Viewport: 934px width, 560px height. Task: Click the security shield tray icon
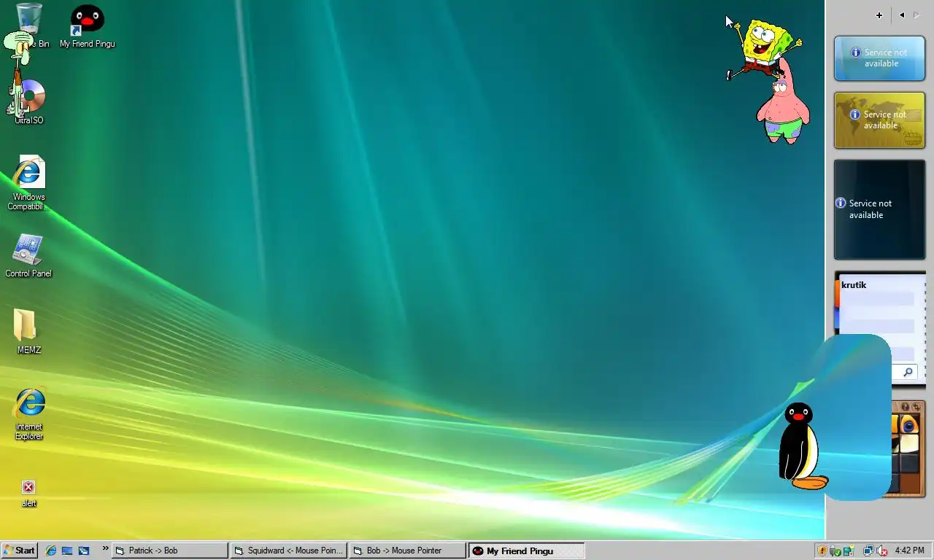point(822,551)
